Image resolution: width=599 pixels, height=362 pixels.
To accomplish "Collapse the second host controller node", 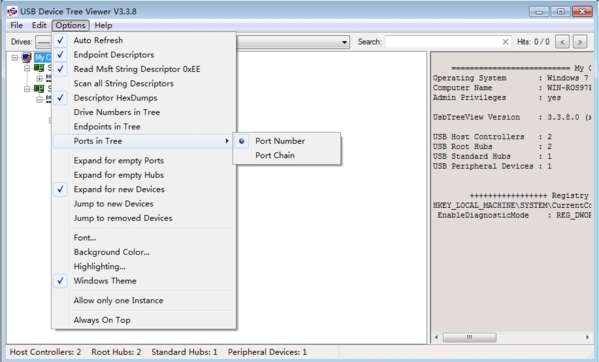I will click(x=27, y=89).
